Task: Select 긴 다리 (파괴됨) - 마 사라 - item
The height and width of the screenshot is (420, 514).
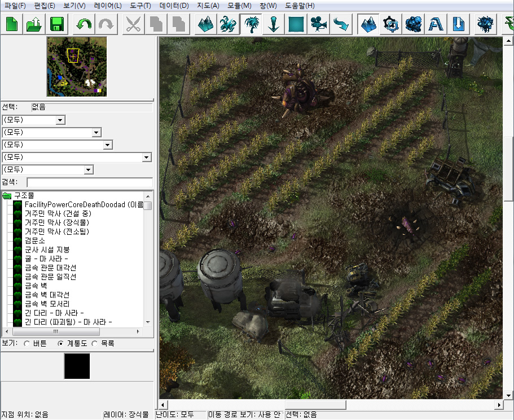Action: [x=68, y=322]
